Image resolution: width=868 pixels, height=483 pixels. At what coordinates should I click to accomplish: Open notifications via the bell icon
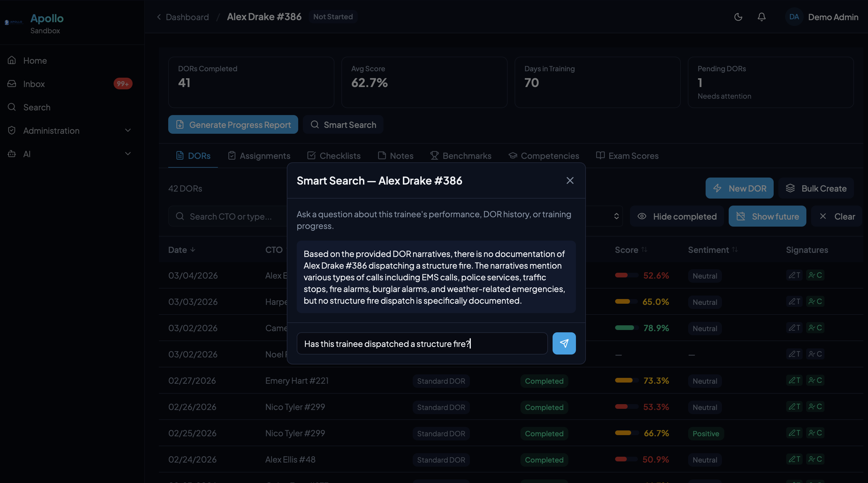761,17
